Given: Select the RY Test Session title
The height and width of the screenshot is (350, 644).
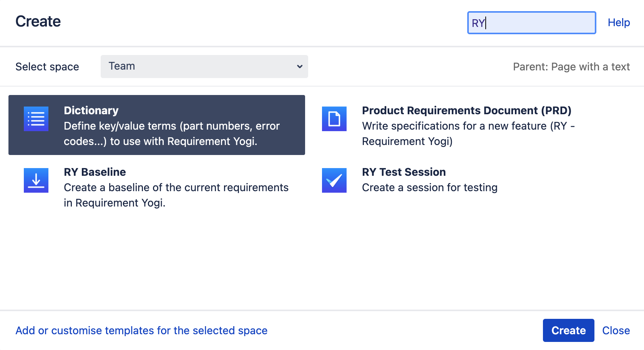Looking at the screenshot, I should click(x=403, y=172).
